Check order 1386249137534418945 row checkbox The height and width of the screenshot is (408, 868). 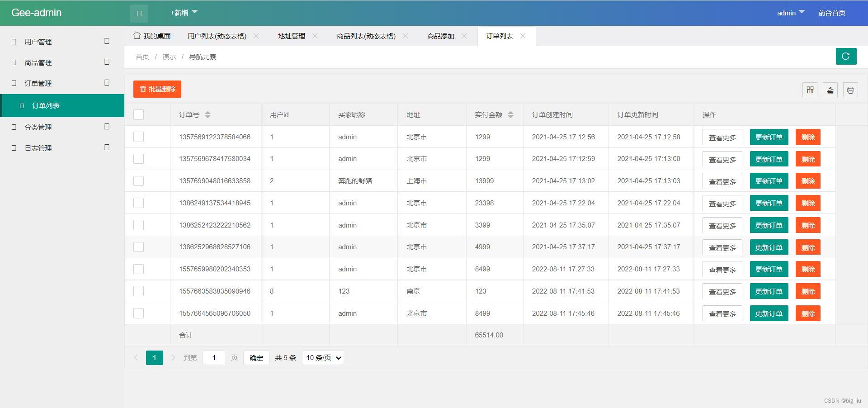139,203
